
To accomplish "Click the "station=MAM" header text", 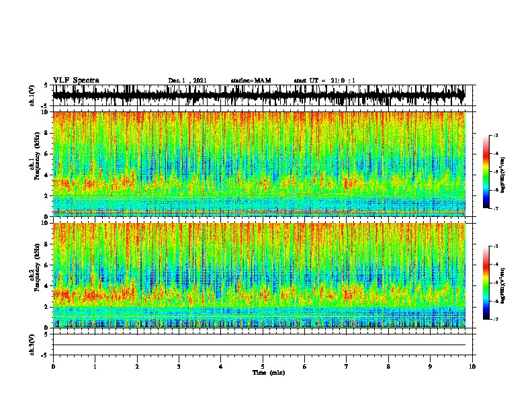I will tap(251, 81).
